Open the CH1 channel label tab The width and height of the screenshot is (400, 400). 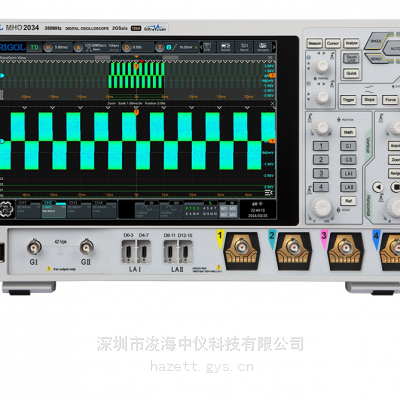29,209
